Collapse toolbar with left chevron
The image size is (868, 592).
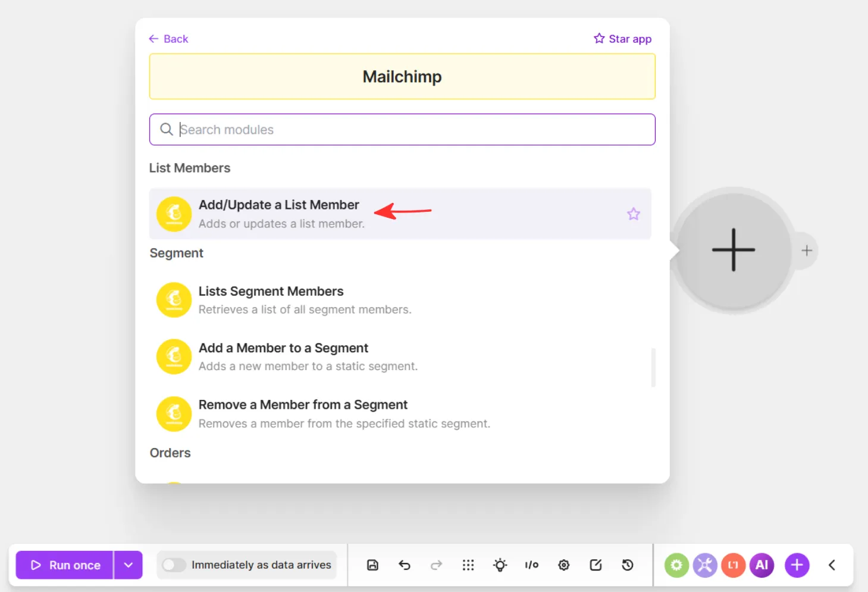point(832,565)
